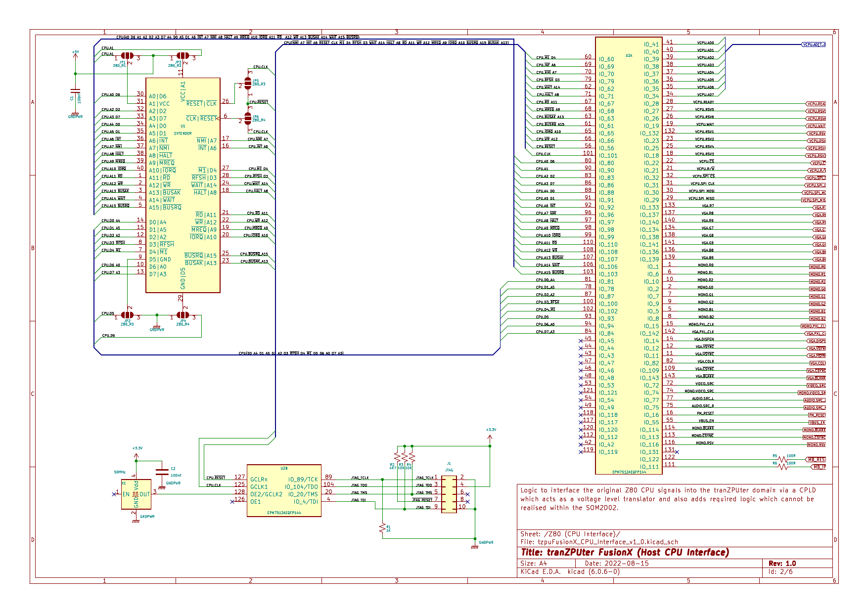Image resolution: width=868 pixels, height=613 pixels.
Task: Click the VCPU.AD[7..0] bus hierarchical label
Action: click(813, 44)
